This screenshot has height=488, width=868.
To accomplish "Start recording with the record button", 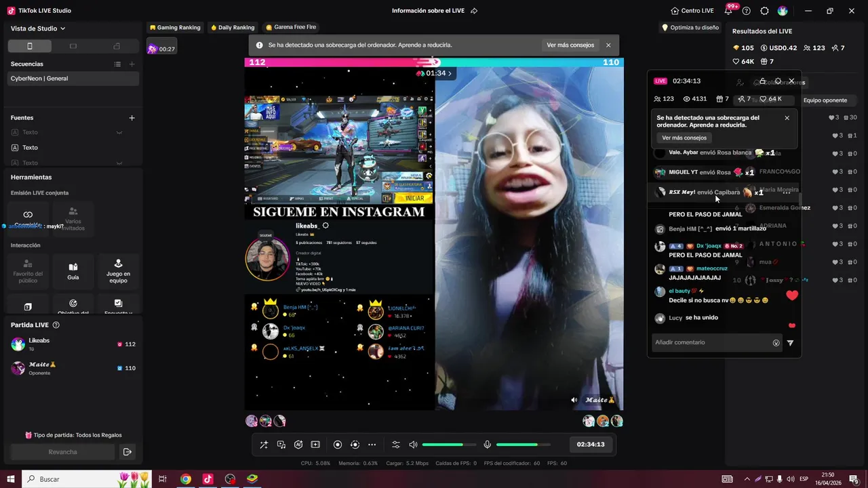I will point(338,445).
